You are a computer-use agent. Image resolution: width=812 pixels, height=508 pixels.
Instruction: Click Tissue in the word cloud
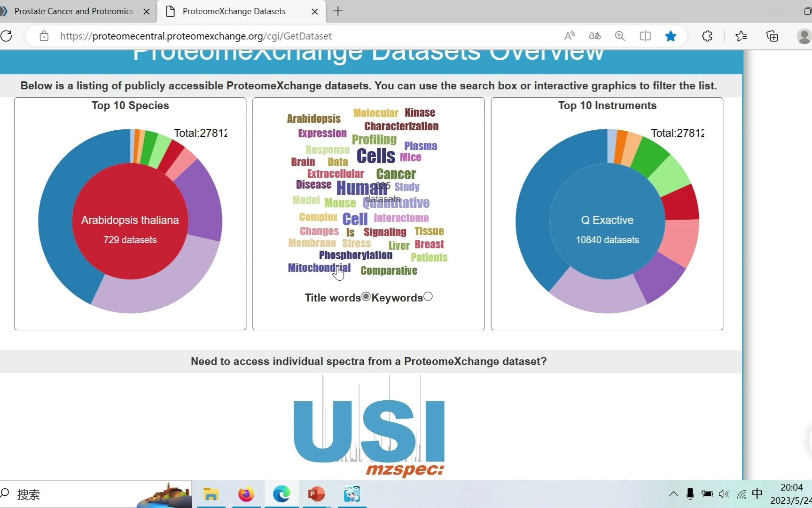tap(429, 231)
